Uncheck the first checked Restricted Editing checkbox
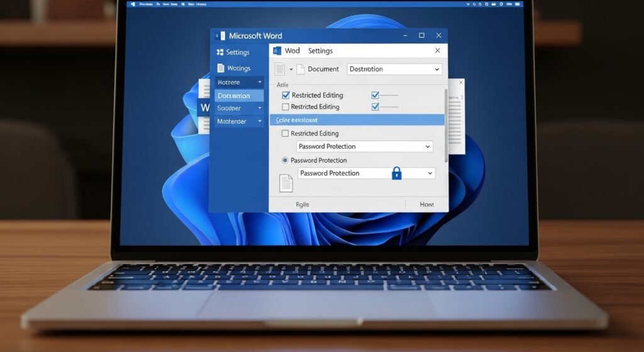The height and width of the screenshot is (352, 644). [x=286, y=95]
